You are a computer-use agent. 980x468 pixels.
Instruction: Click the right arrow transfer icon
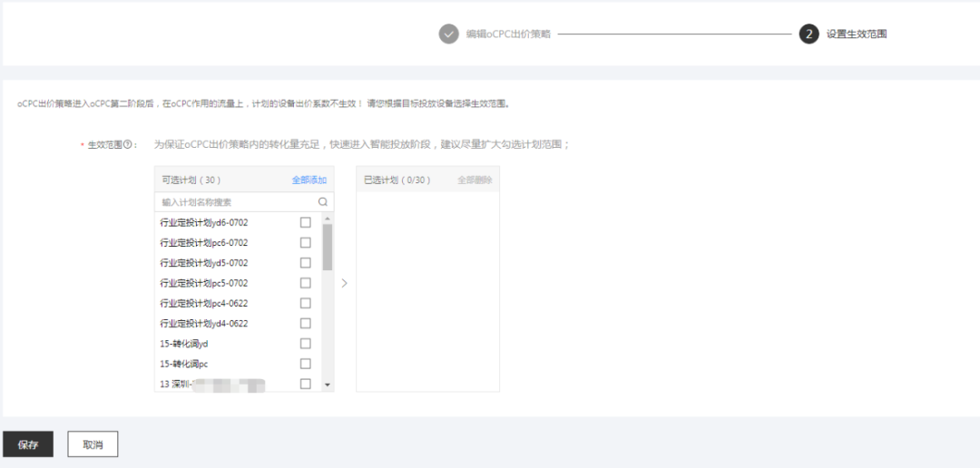pyautogui.click(x=344, y=283)
